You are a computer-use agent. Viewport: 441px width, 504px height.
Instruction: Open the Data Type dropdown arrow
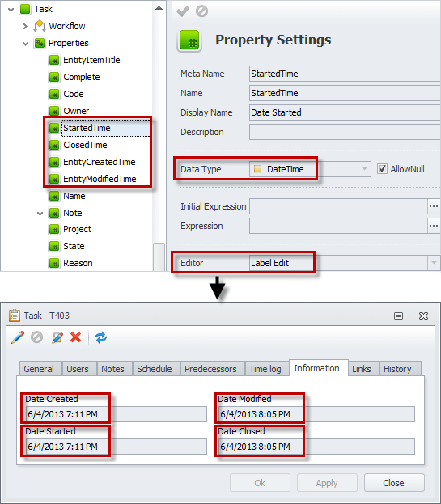click(364, 169)
